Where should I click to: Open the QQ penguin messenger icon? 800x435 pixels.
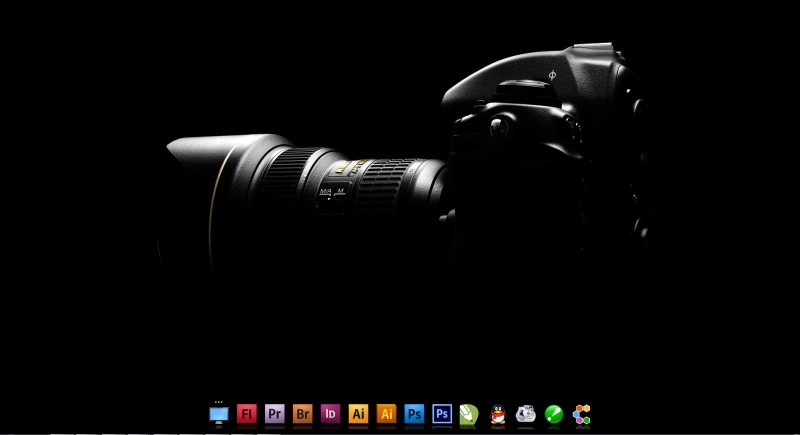(497, 414)
